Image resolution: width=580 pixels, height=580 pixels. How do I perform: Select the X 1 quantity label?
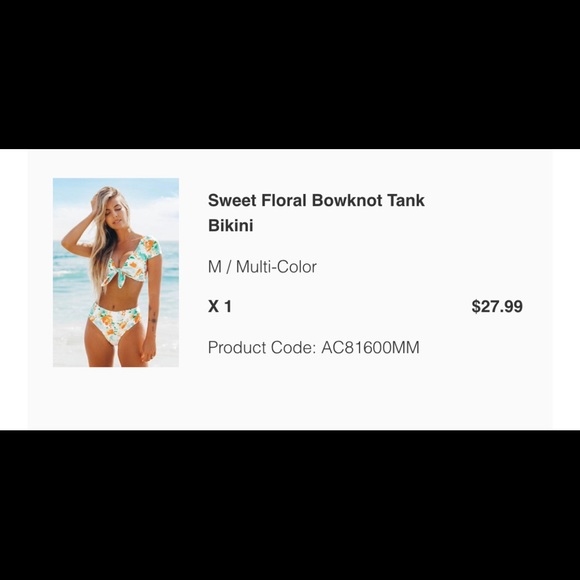220,307
